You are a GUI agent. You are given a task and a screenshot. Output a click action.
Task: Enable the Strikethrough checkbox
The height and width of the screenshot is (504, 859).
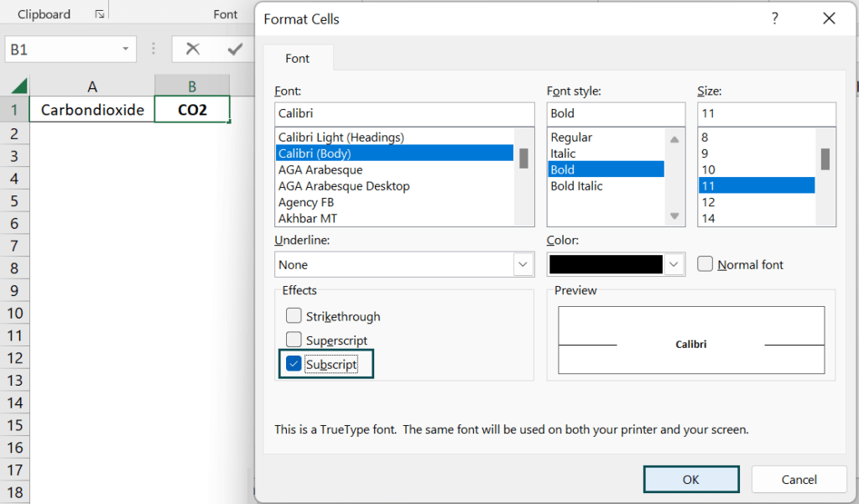(x=294, y=315)
